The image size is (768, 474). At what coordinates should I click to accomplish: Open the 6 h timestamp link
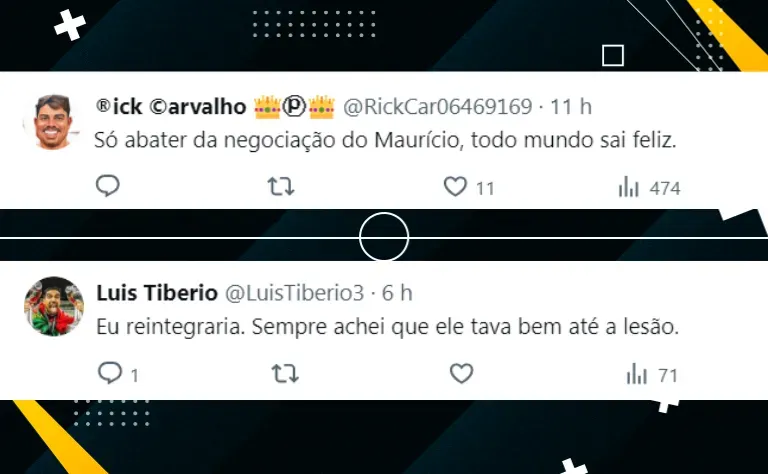click(397, 293)
